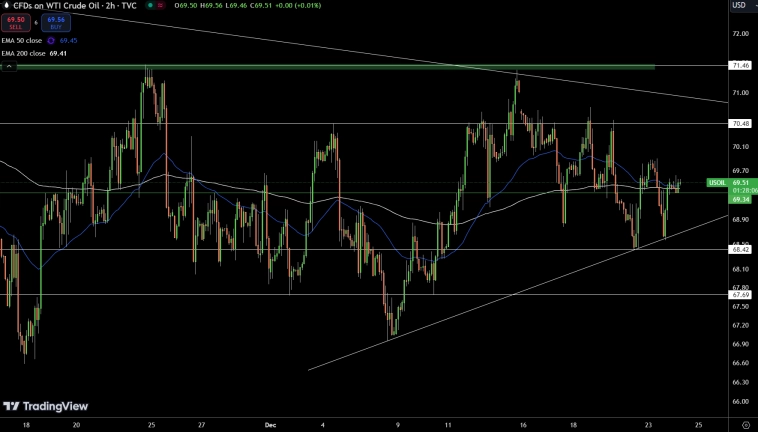Click the USOIL symbol tag
The height and width of the screenshot is (432, 758).
(717, 183)
